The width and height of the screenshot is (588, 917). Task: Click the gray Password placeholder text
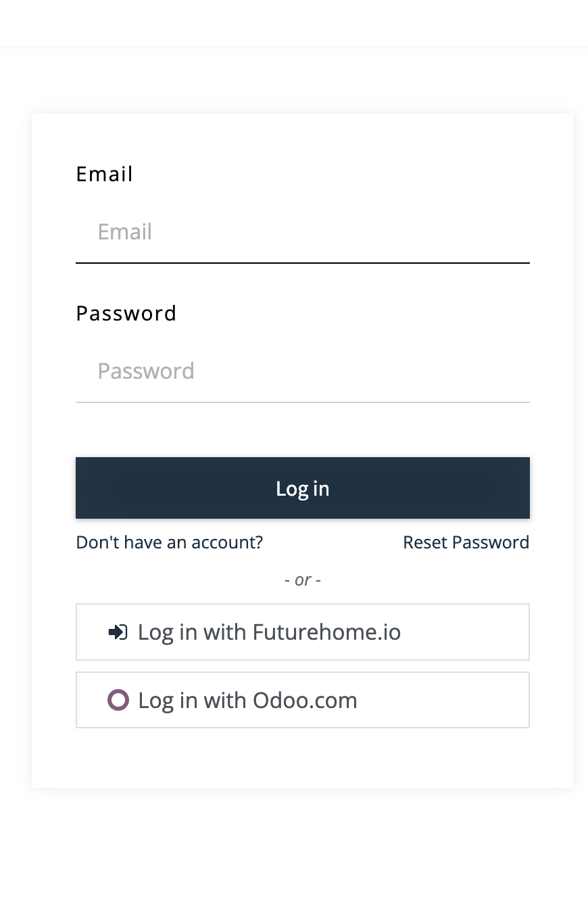pyautogui.click(x=146, y=371)
